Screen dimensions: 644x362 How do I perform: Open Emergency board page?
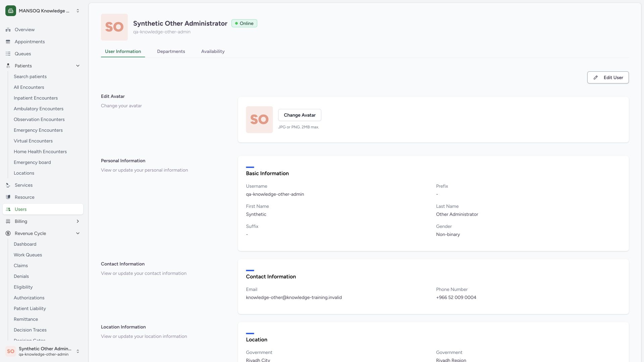point(32,162)
